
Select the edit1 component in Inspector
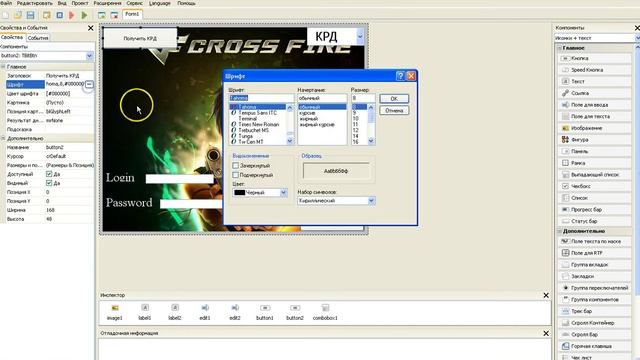[205, 312]
